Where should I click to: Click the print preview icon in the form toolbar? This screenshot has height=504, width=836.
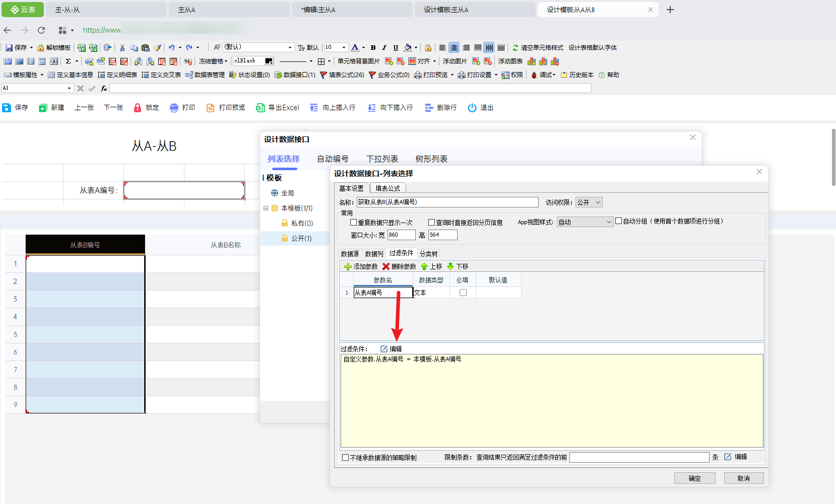click(211, 108)
